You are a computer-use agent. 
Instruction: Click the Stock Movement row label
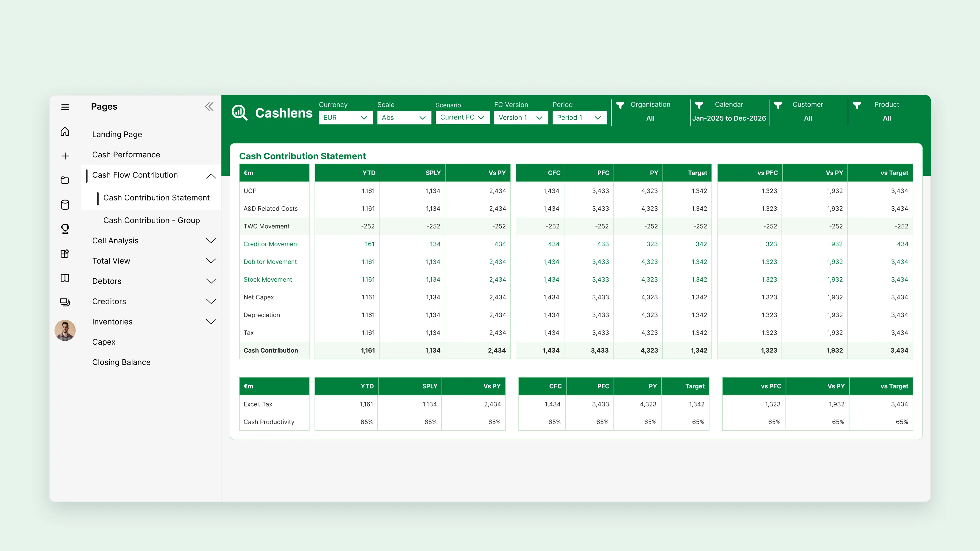[x=268, y=279]
